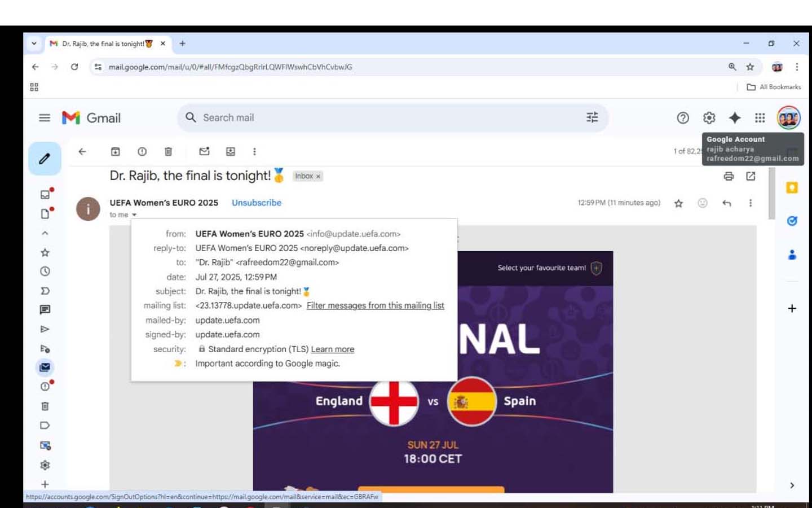Click Unsubscribe link next to sender
This screenshot has width=812, height=508.
click(257, 203)
